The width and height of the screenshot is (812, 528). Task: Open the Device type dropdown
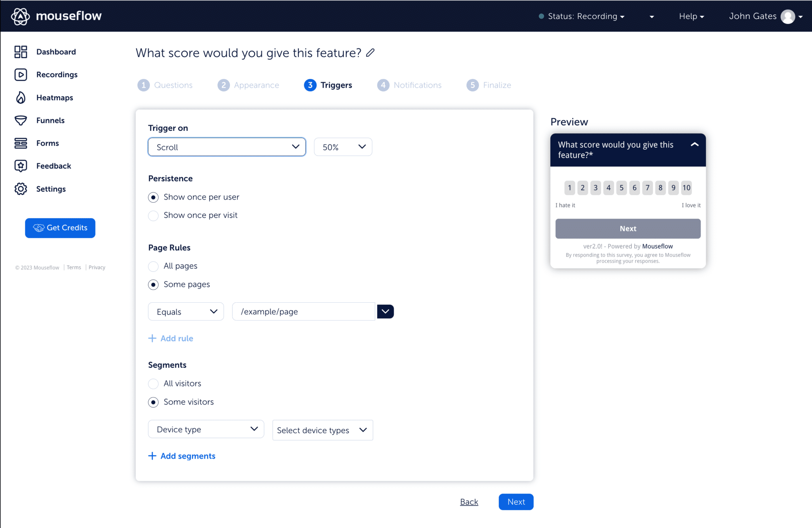(x=206, y=429)
